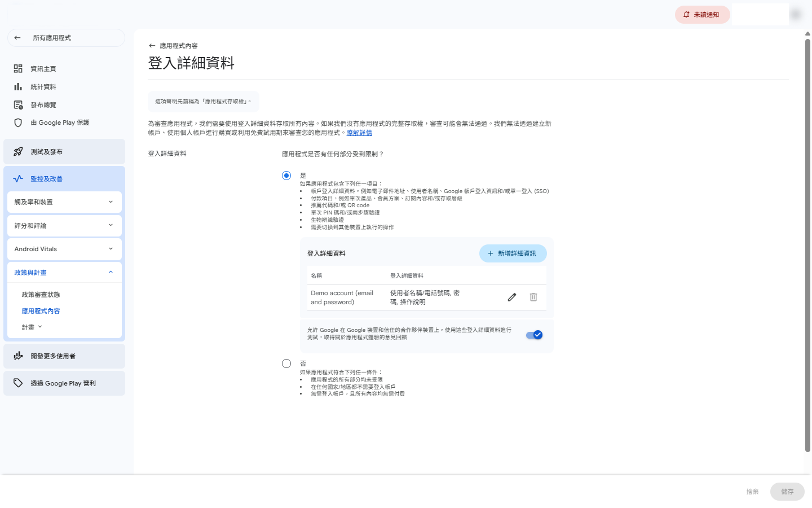Click the 監控及改善 pulse icon

18,179
